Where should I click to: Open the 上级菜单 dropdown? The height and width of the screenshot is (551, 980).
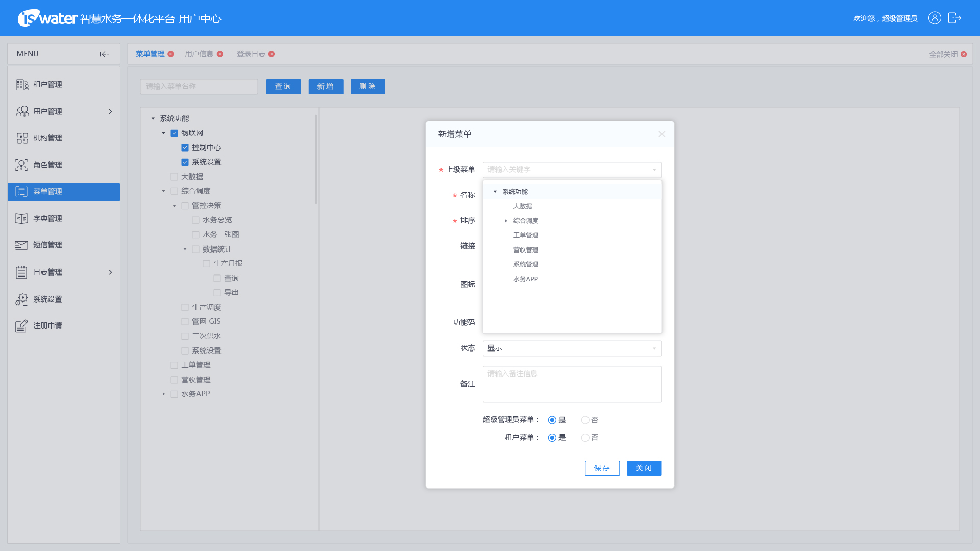[572, 170]
